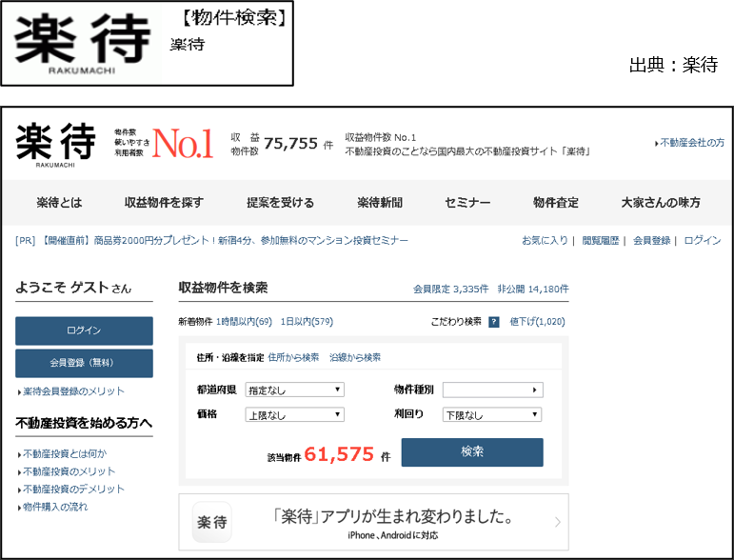Open the 楽待とは menu item
The width and height of the screenshot is (734, 560).
tap(59, 203)
